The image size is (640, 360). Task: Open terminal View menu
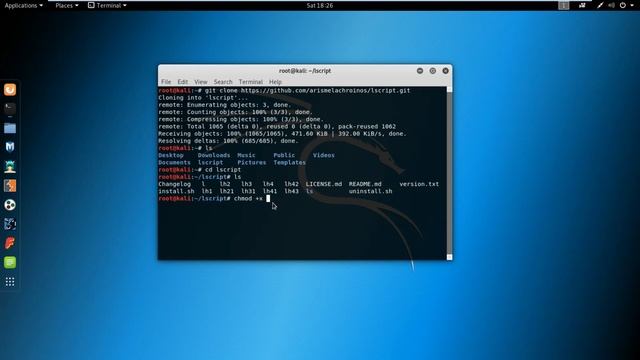click(200, 82)
